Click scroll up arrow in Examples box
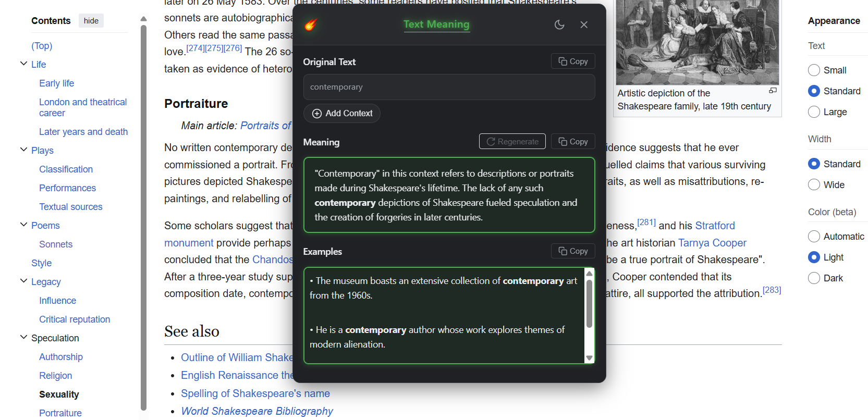 click(x=589, y=274)
